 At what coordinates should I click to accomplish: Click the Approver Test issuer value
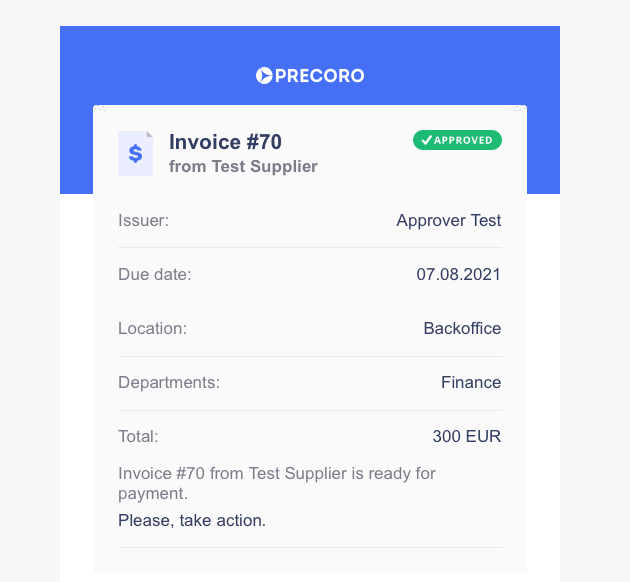[449, 221]
